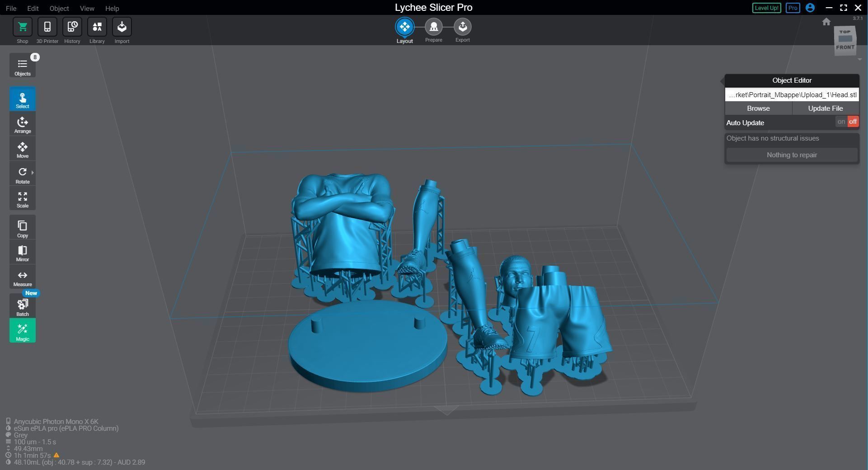Open the History panel
This screenshot has width=868, height=470.
pos(72,27)
